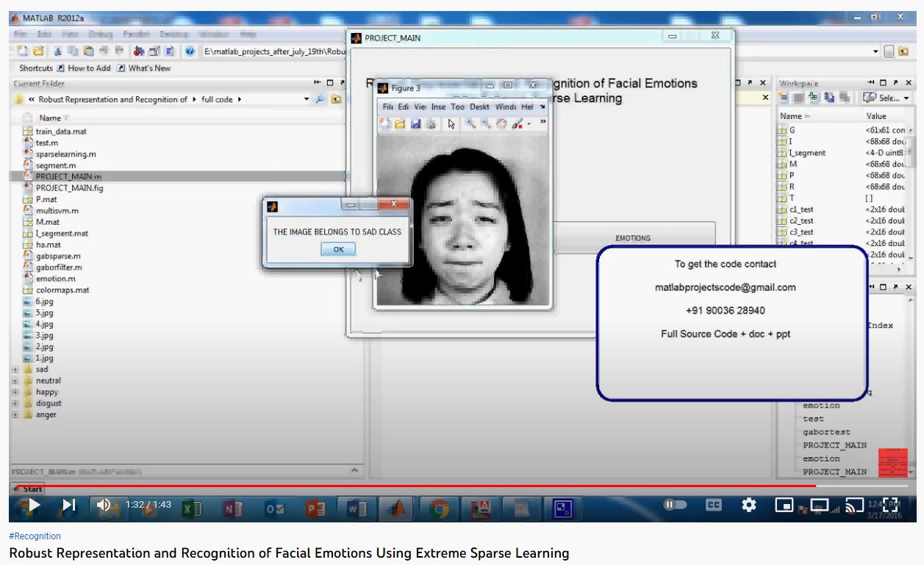Screen dimensions: 924x565
Task: Switch video to miniplayer
Action: (785, 505)
